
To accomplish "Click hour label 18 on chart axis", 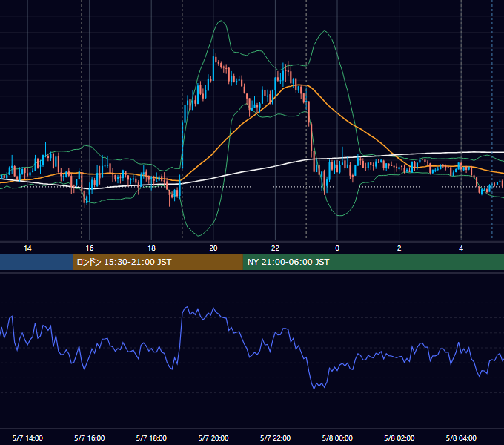I will [151, 248].
